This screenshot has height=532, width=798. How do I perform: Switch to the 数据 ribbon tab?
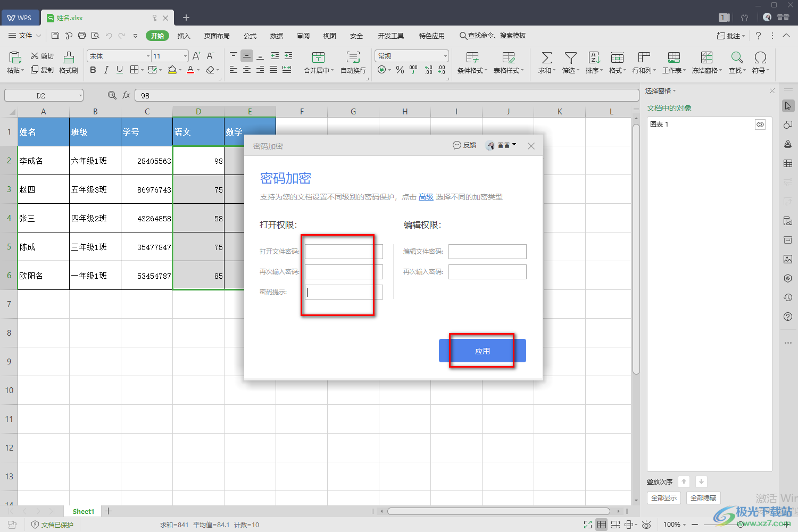coord(277,36)
